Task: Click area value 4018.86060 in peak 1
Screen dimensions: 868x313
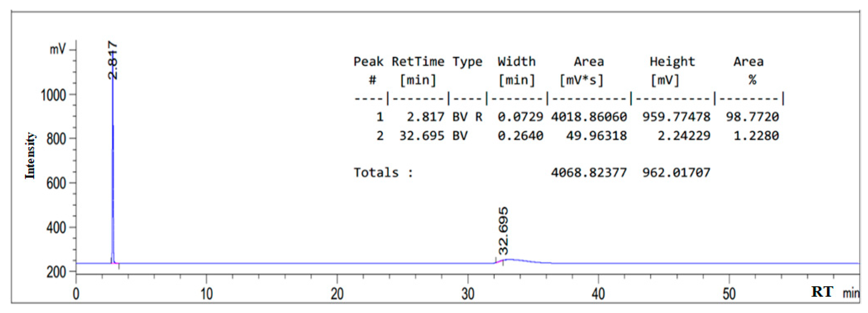Action: (589, 117)
